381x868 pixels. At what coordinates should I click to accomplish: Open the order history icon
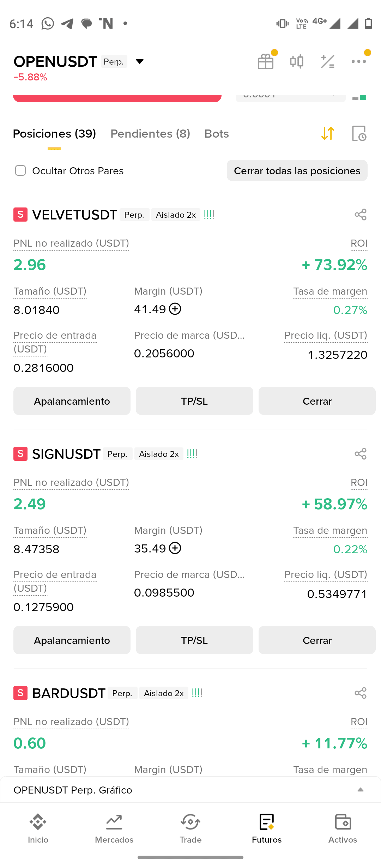[359, 133]
